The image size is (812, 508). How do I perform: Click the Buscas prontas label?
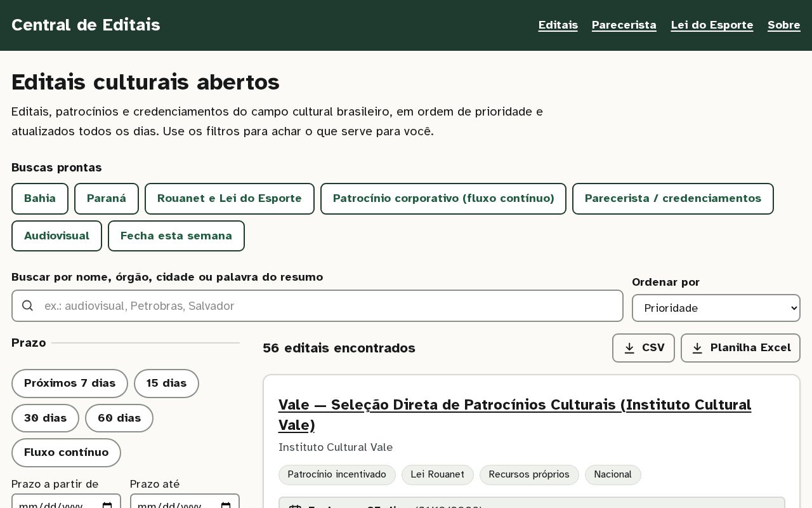(x=56, y=168)
